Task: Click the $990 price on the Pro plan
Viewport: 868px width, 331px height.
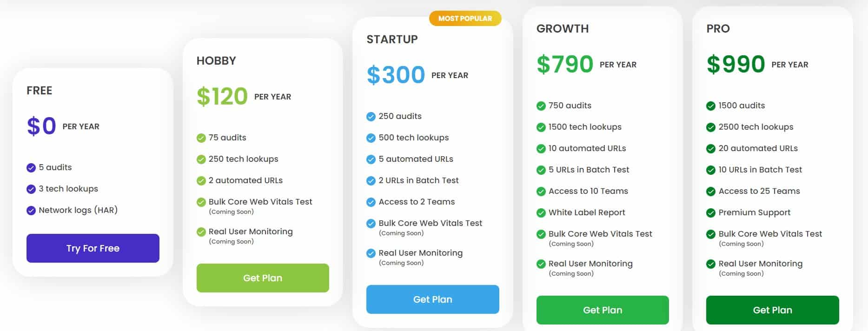Action: coord(736,64)
